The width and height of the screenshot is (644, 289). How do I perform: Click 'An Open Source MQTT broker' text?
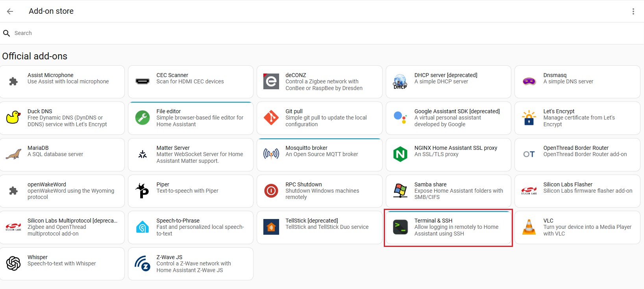pos(322,154)
